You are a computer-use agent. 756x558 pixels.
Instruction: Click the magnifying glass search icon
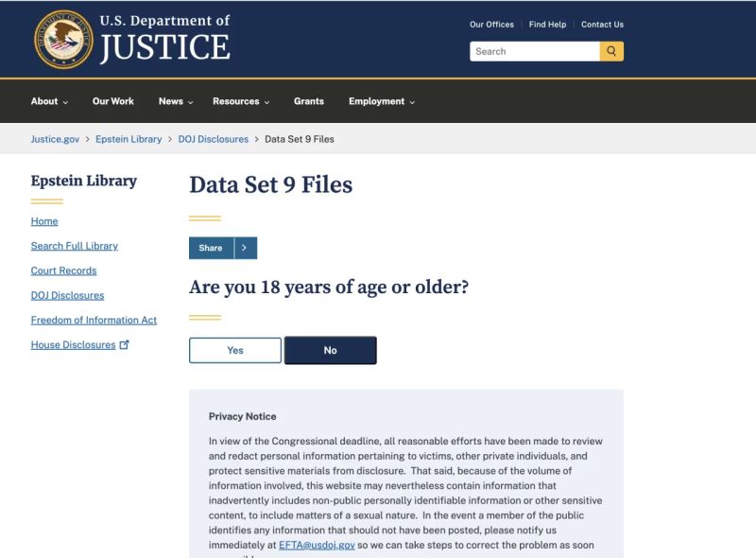[x=610, y=51]
